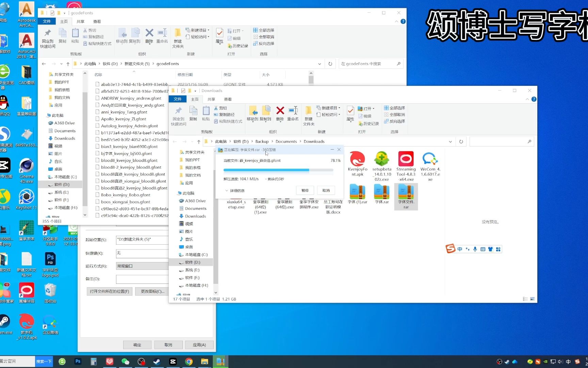Select all items in Downloads ribbon

(x=394, y=108)
